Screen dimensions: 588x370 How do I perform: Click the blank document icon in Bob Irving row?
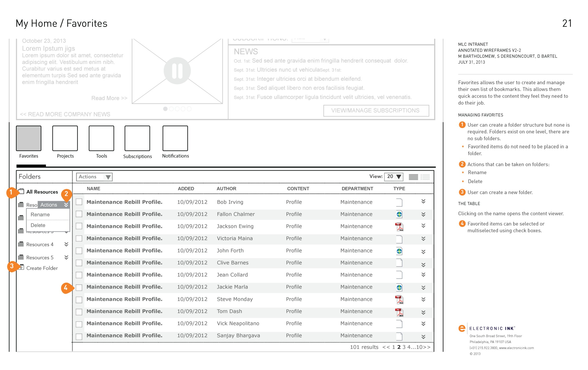399,202
